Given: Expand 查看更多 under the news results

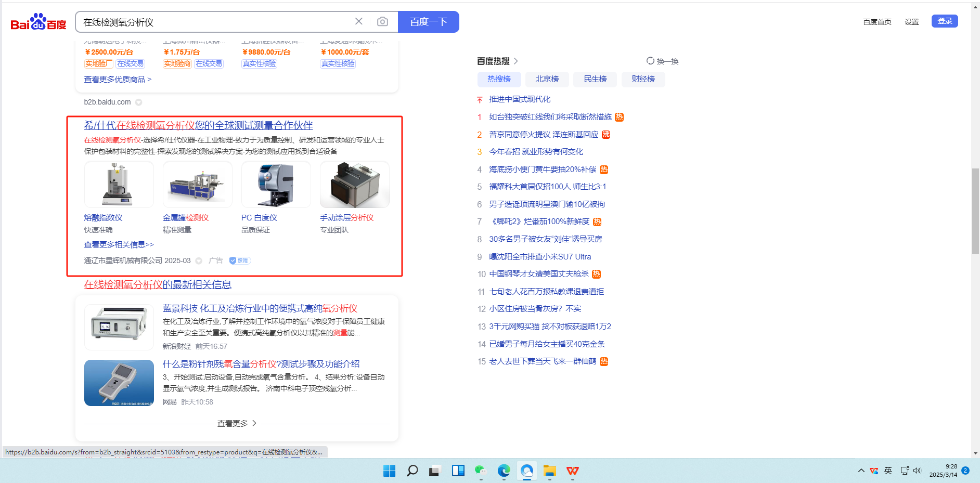Looking at the screenshot, I should [x=237, y=424].
